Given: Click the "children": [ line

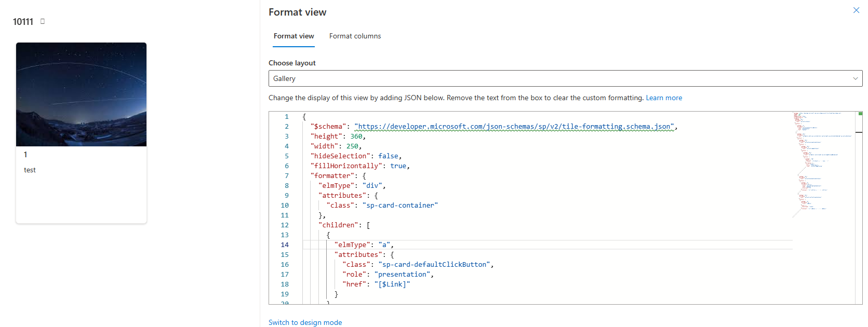Looking at the screenshot, I should [x=344, y=225].
